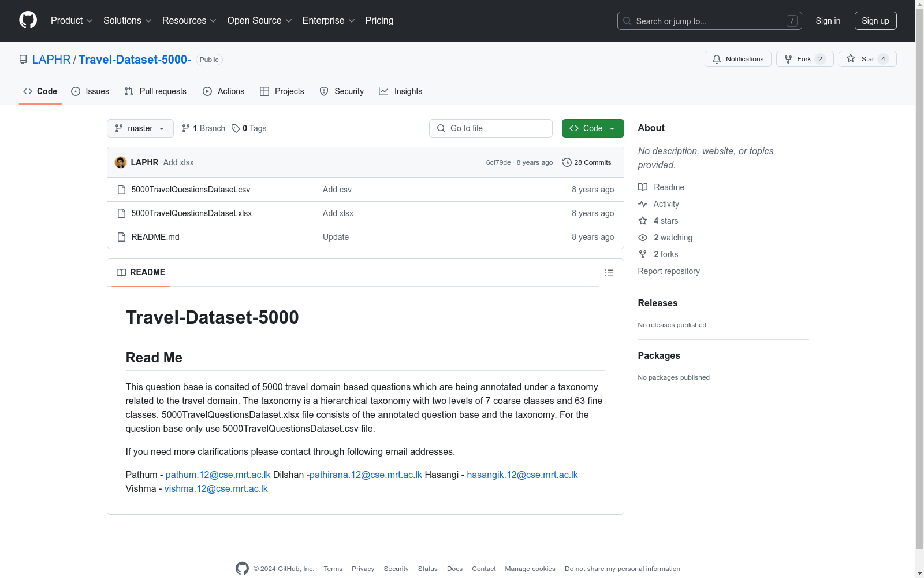Click the footer GitHub logo icon
This screenshot has height=578, width=924.
tap(243, 569)
